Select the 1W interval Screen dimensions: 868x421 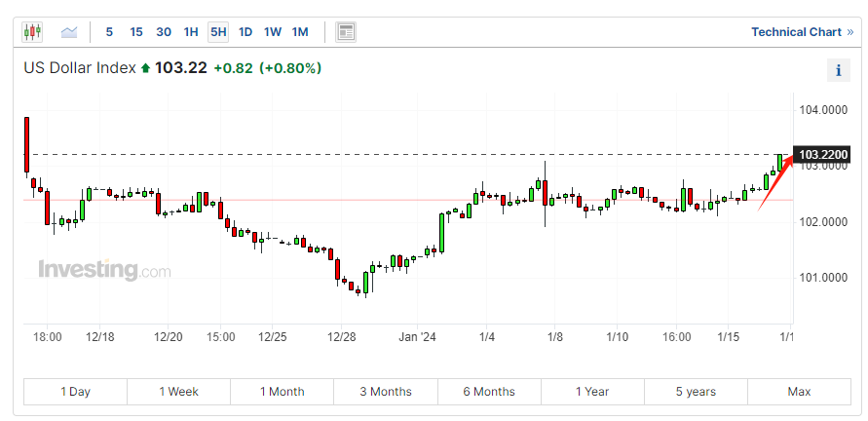(273, 32)
